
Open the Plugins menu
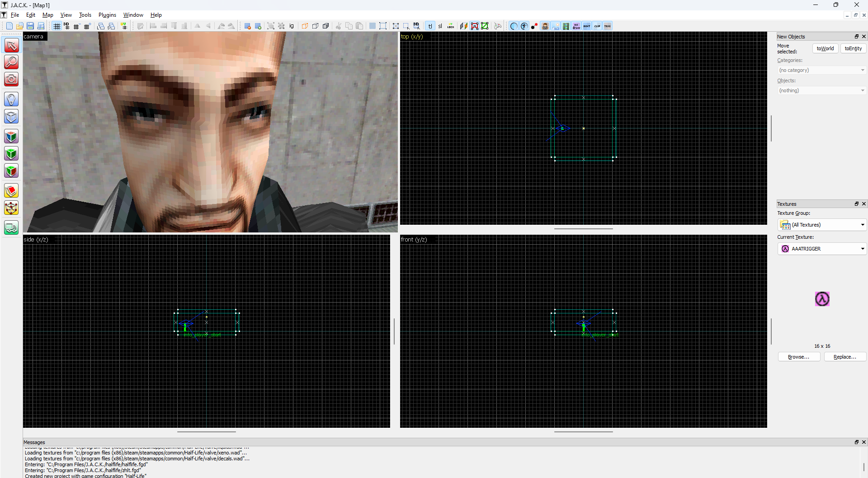click(x=107, y=15)
